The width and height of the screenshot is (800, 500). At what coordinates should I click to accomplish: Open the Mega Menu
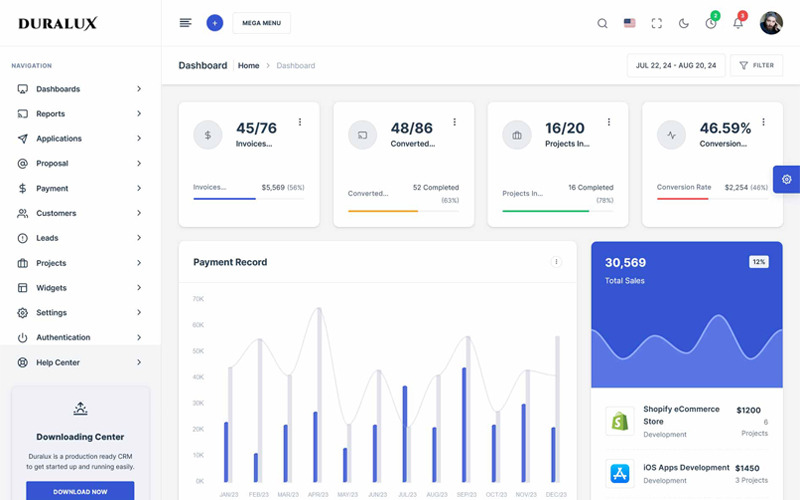261,23
